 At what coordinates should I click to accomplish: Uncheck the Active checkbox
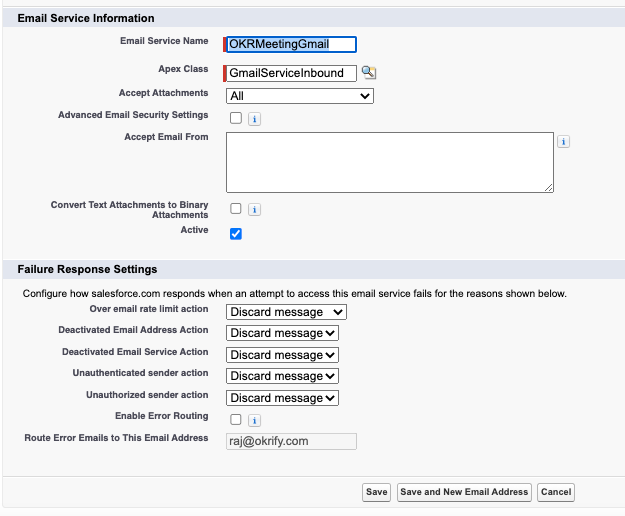click(235, 234)
